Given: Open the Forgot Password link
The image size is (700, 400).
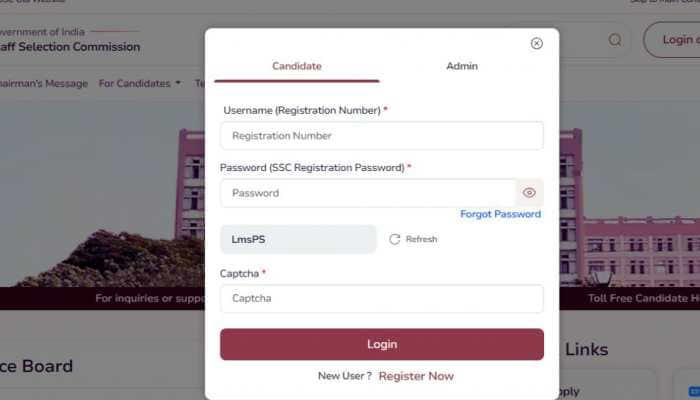Looking at the screenshot, I should pyautogui.click(x=500, y=214).
